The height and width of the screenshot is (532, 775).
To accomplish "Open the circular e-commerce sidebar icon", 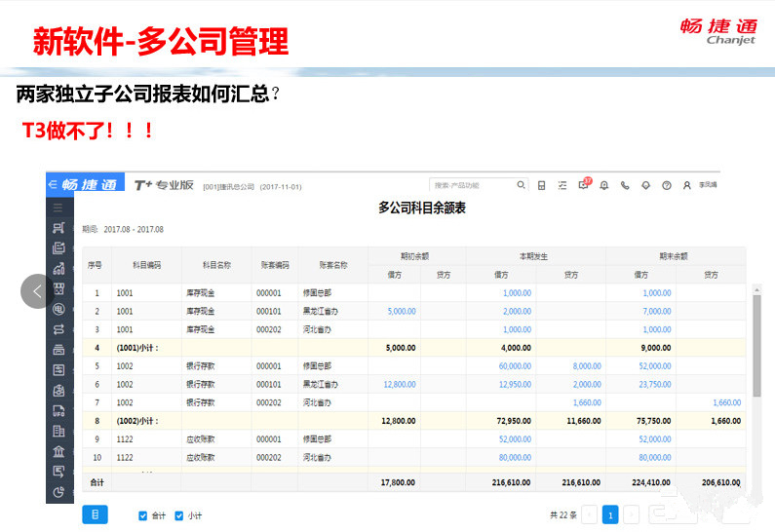I will [58, 309].
